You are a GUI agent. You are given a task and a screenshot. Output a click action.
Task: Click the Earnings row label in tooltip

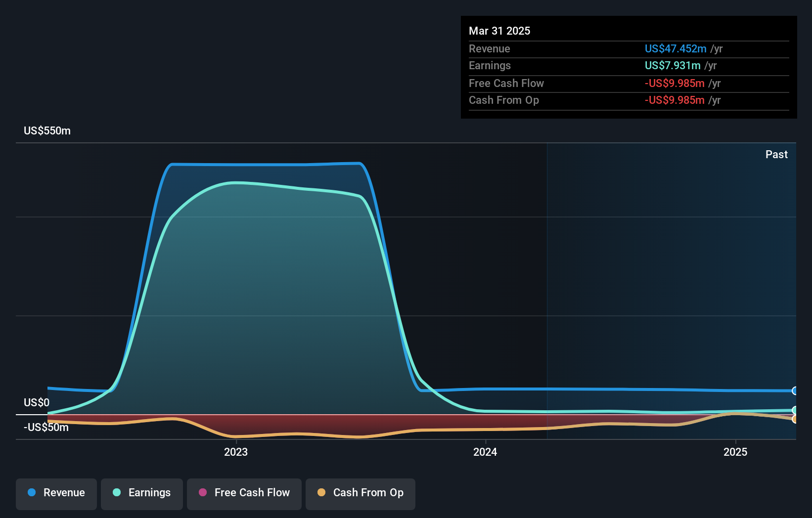[x=490, y=65]
